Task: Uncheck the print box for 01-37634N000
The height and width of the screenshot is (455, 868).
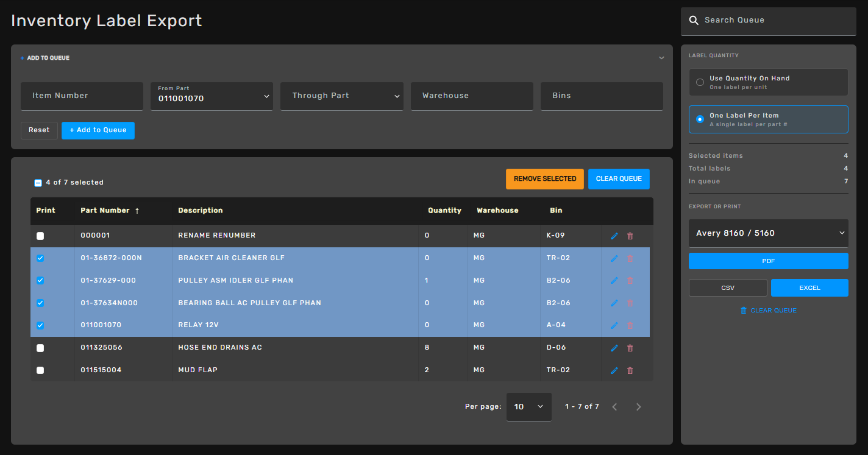Action: click(x=40, y=303)
